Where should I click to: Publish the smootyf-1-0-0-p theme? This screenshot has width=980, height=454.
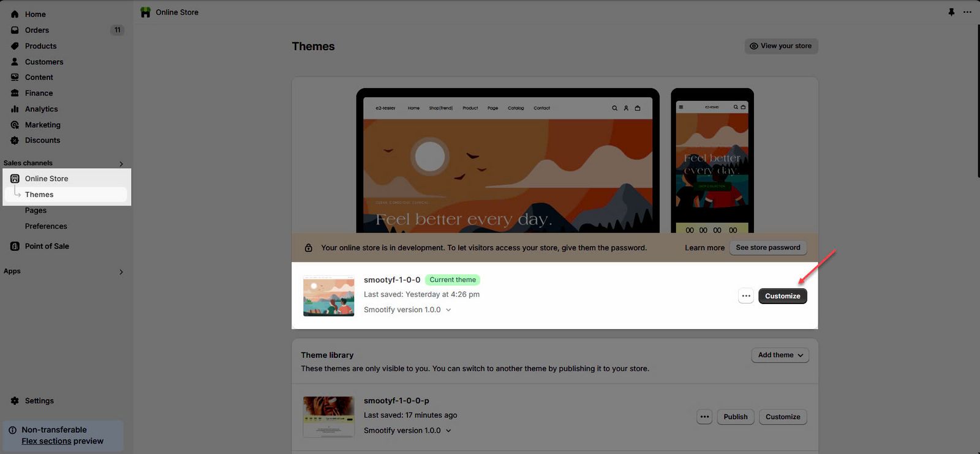pos(735,417)
